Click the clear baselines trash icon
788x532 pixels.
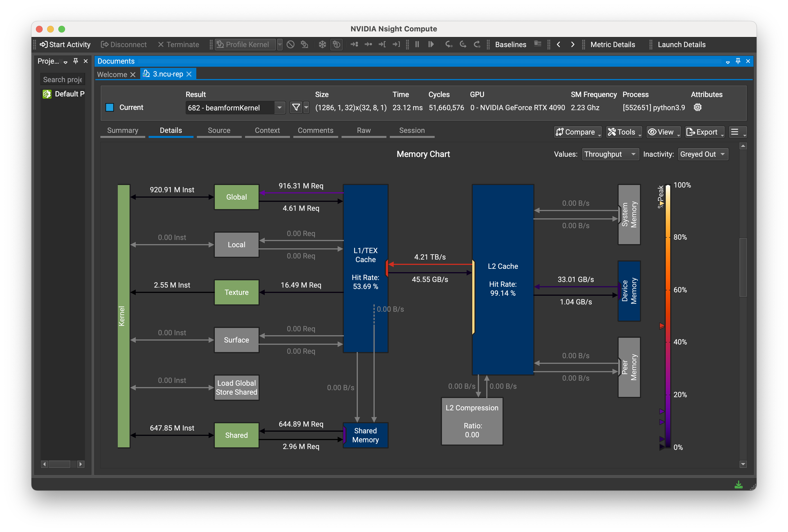537,44
